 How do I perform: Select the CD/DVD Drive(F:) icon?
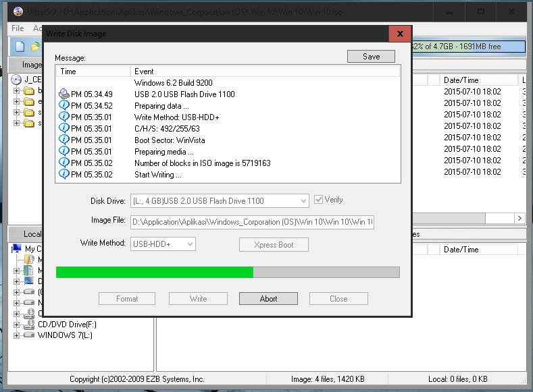click(x=29, y=325)
